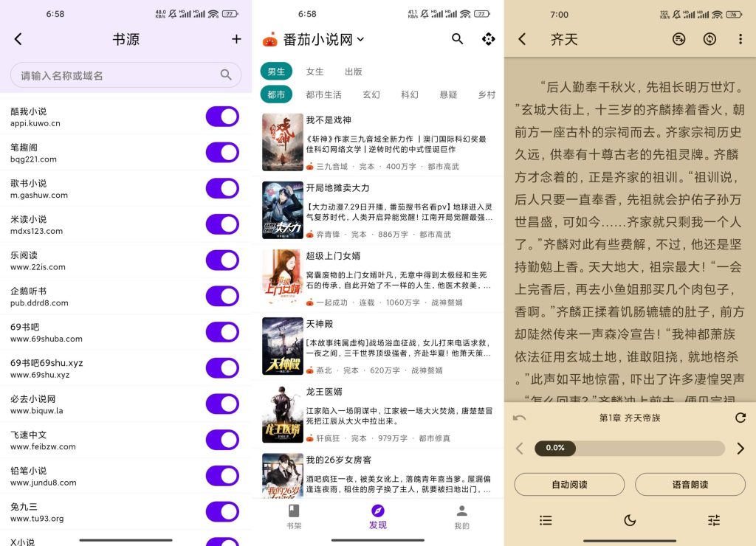Open the source switcher diamond icon
756x546 pixels.
click(x=489, y=39)
